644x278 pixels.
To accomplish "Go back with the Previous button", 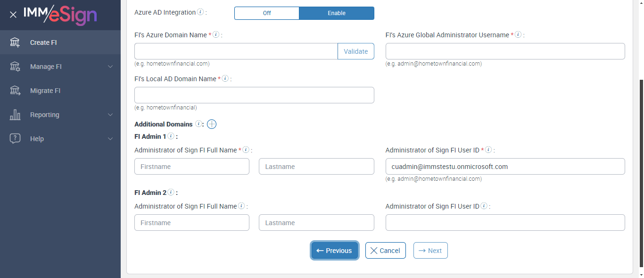I will tap(334, 251).
